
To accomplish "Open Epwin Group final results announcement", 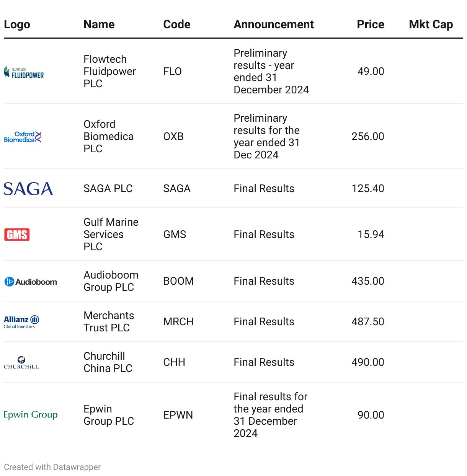I will pos(270,415).
